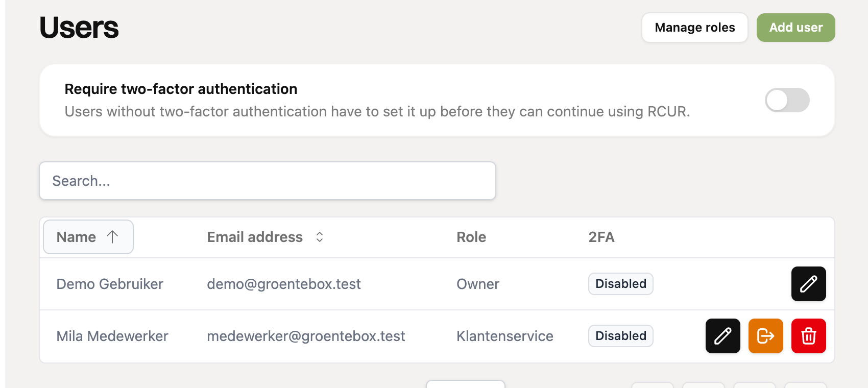Toggle require two-factor authentication switch
The width and height of the screenshot is (868, 388).
coord(787,100)
